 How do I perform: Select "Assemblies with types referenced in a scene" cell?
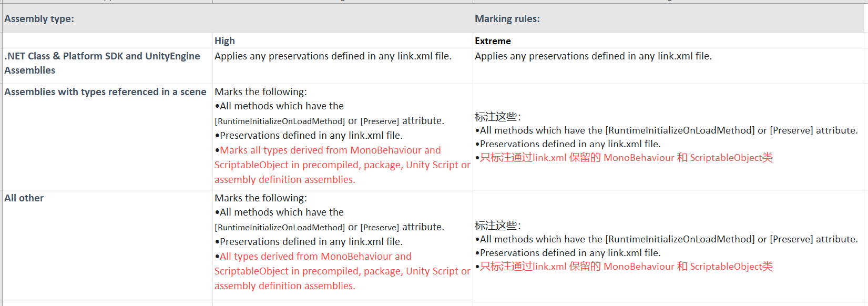point(105,92)
